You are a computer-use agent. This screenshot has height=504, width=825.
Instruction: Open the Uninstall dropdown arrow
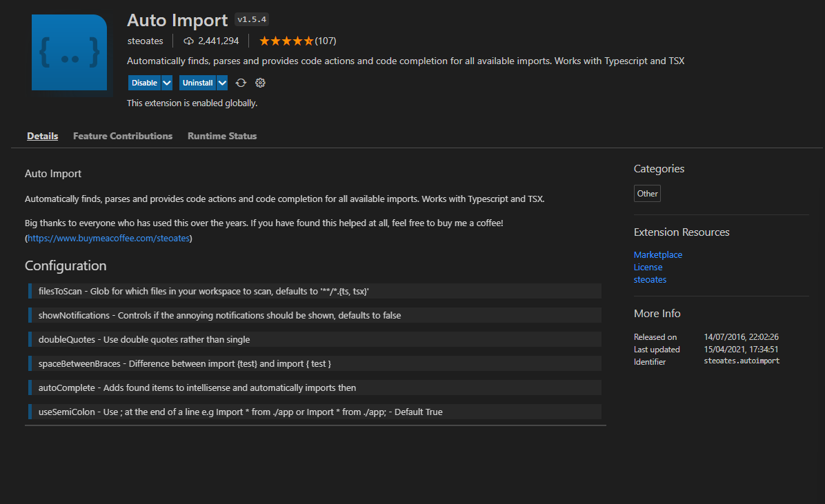pyautogui.click(x=221, y=82)
